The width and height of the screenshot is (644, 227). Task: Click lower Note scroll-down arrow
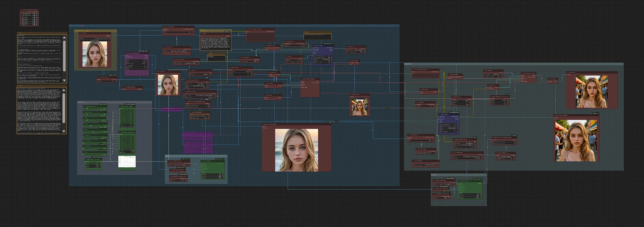[x=64, y=131]
